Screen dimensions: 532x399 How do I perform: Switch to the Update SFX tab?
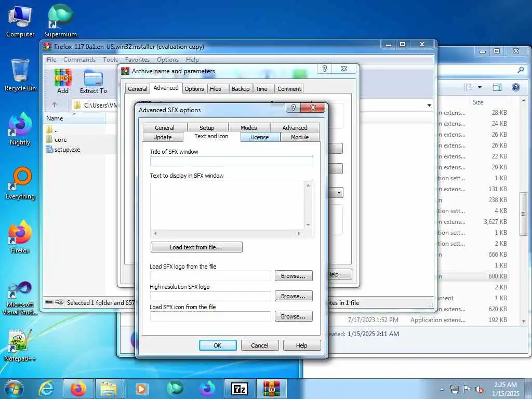click(163, 137)
